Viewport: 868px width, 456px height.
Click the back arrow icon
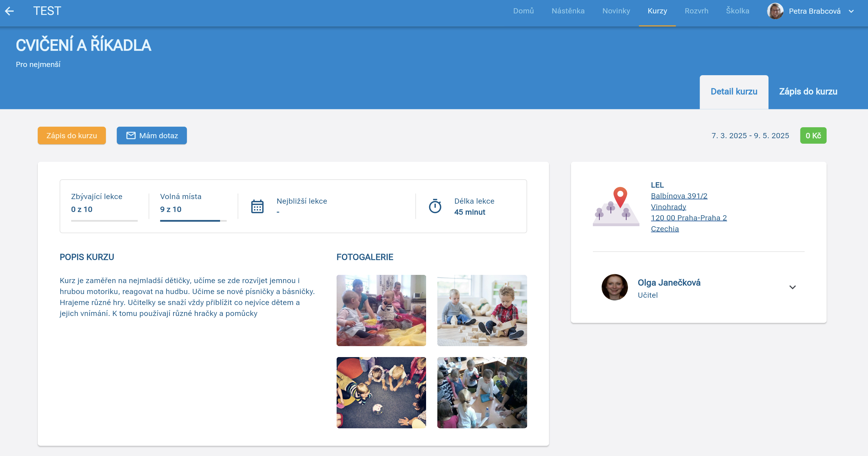[9, 11]
